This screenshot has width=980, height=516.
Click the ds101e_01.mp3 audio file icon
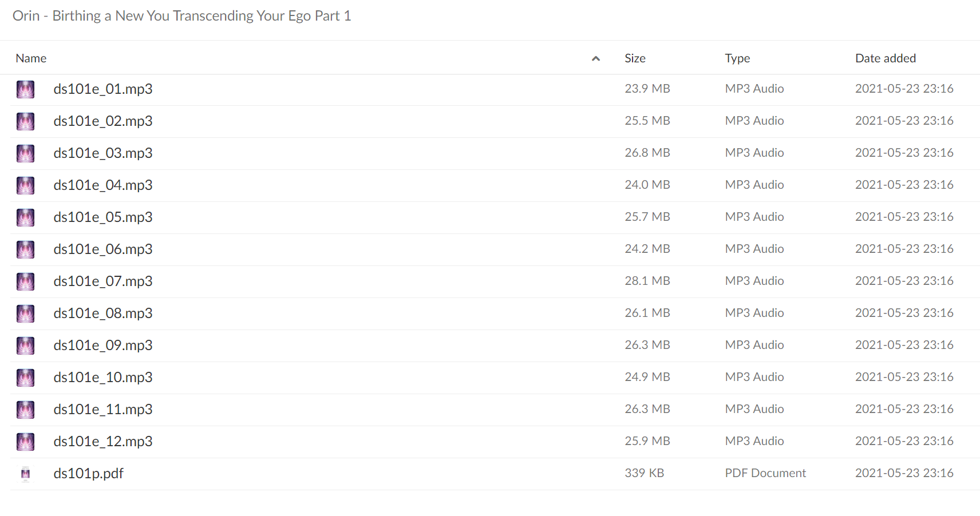(x=25, y=89)
